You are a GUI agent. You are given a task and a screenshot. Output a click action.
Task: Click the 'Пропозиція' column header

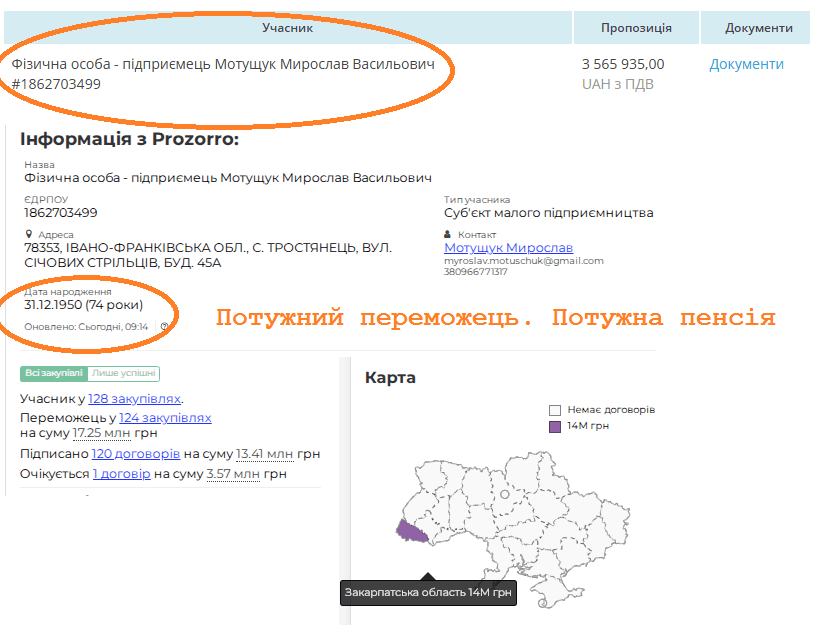pos(636,28)
